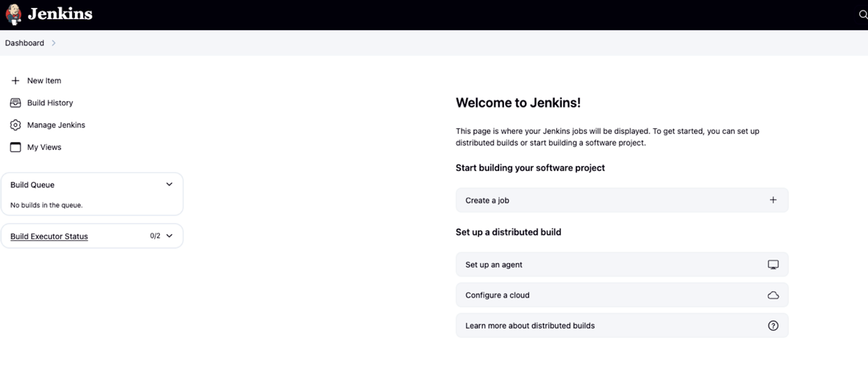This screenshot has width=868, height=374.
Task: Click the Set up an agent button
Action: coord(622,264)
